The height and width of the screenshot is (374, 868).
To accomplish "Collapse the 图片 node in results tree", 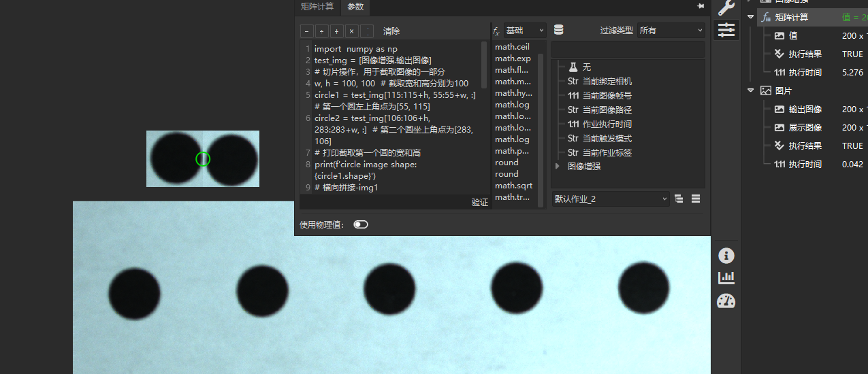I will tap(751, 90).
